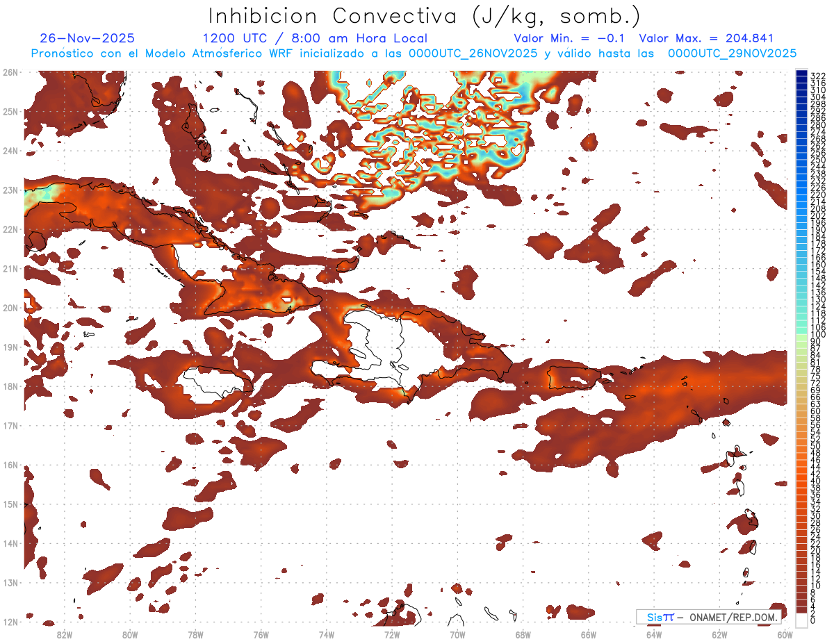
Task: Click the '82W' longitude label
Action: tap(64, 634)
